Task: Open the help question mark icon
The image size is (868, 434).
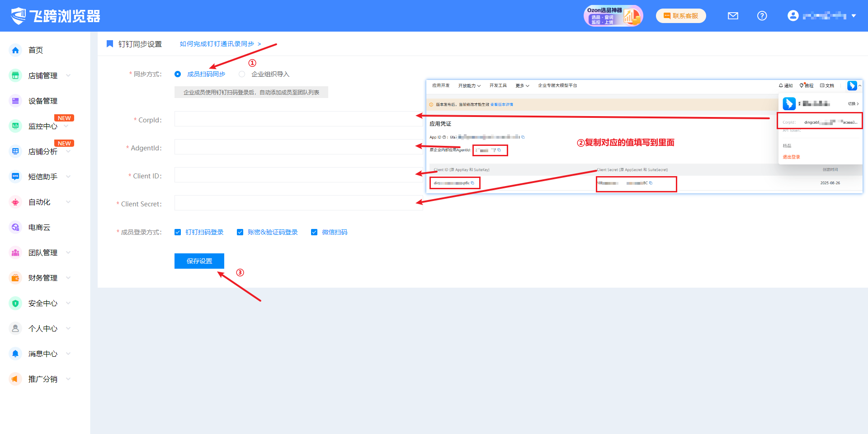Action: point(762,16)
